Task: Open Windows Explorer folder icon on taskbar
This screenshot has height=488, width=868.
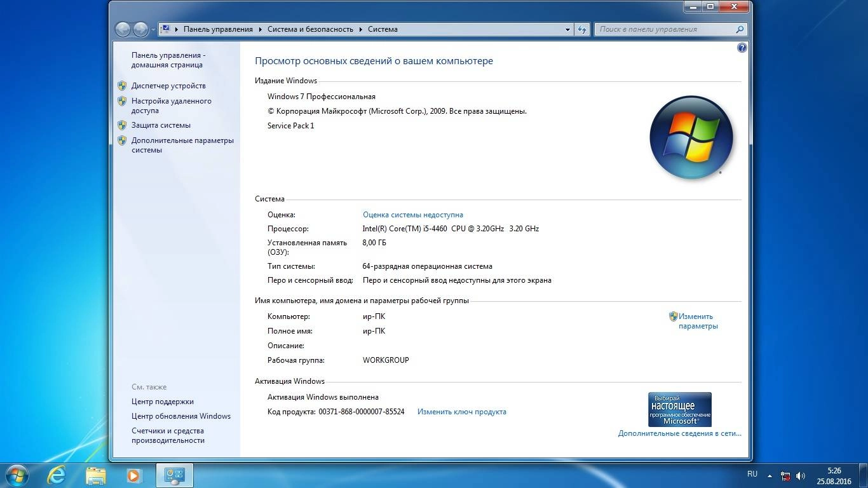Action: tap(96, 475)
